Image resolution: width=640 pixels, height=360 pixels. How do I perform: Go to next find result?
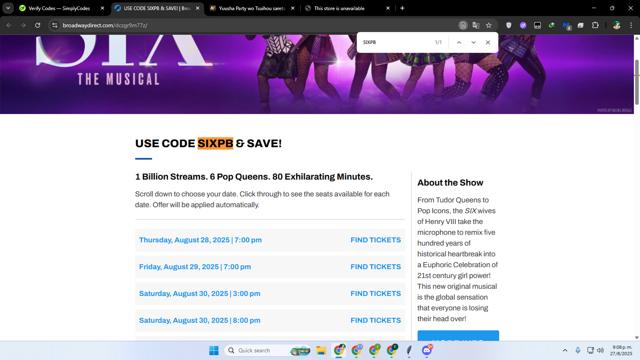473,42
